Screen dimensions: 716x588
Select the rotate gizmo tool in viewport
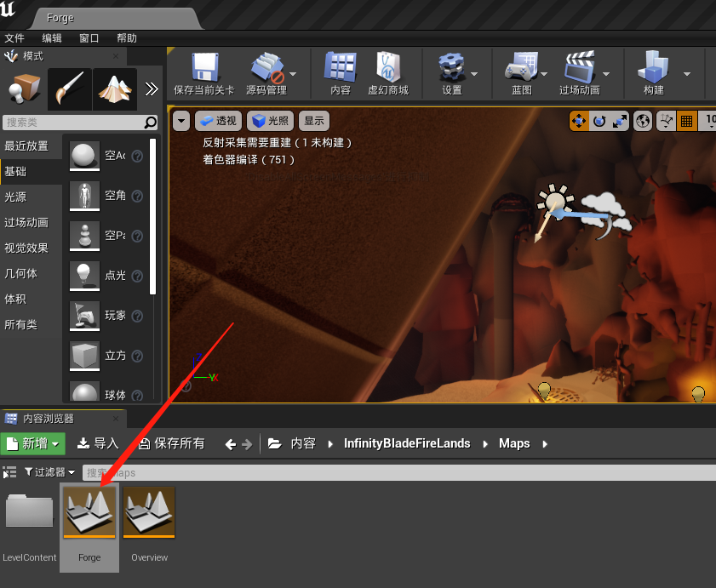599,121
